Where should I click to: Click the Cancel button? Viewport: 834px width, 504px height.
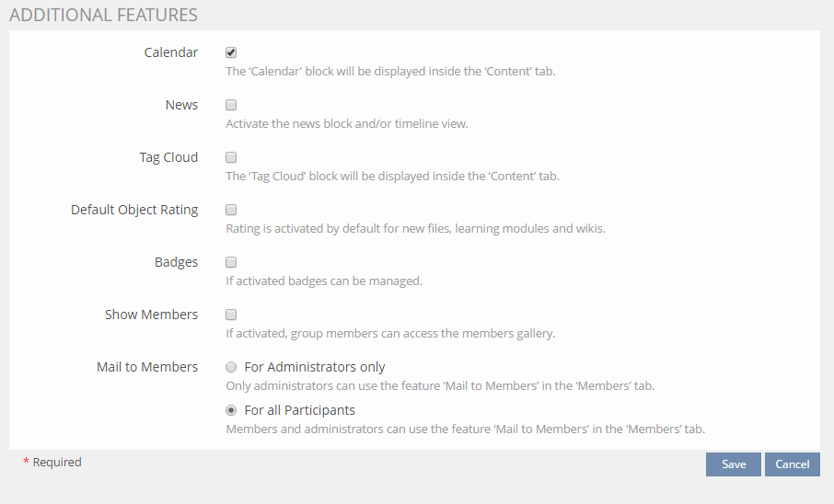792,464
